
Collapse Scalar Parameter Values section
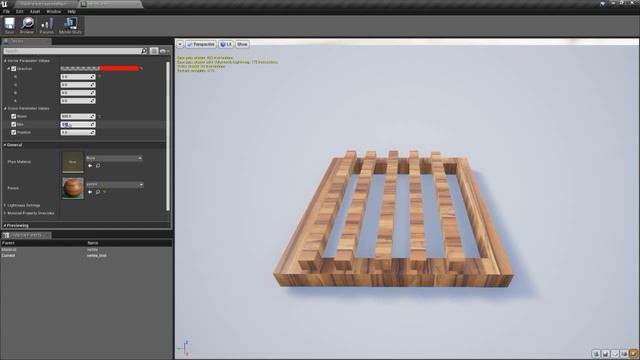(5, 108)
